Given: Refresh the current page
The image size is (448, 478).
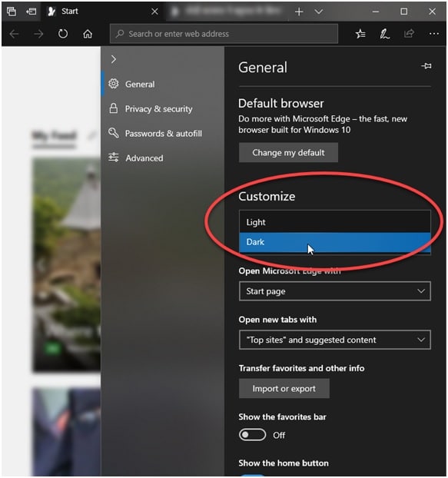Looking at the screenshot, I should [x=63, y=34].
